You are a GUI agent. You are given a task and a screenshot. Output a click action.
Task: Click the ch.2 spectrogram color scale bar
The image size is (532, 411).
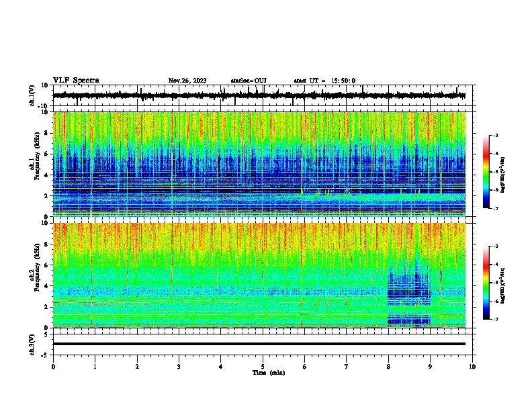(486, 283)
